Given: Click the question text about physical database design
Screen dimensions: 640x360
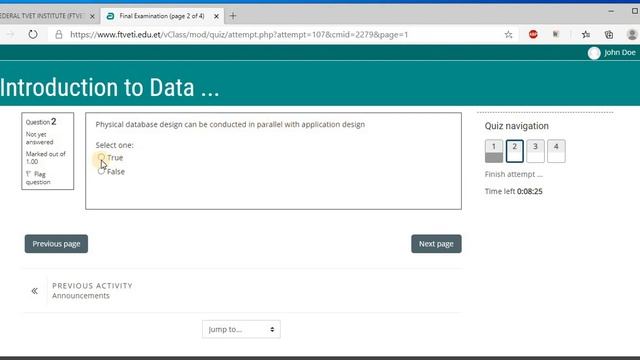Looking at the screenshot, I should [230, 124].
